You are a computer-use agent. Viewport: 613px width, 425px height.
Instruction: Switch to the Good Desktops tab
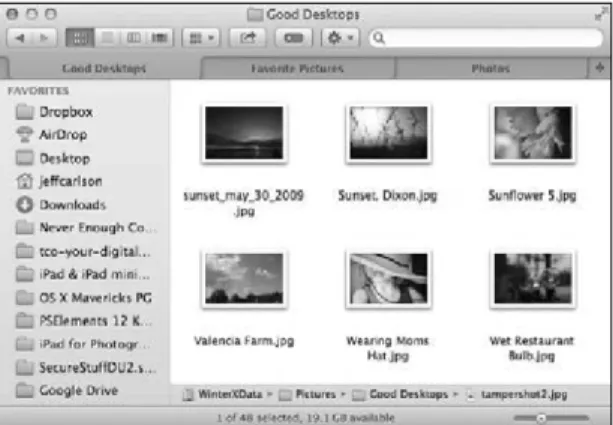pos(104,68)
